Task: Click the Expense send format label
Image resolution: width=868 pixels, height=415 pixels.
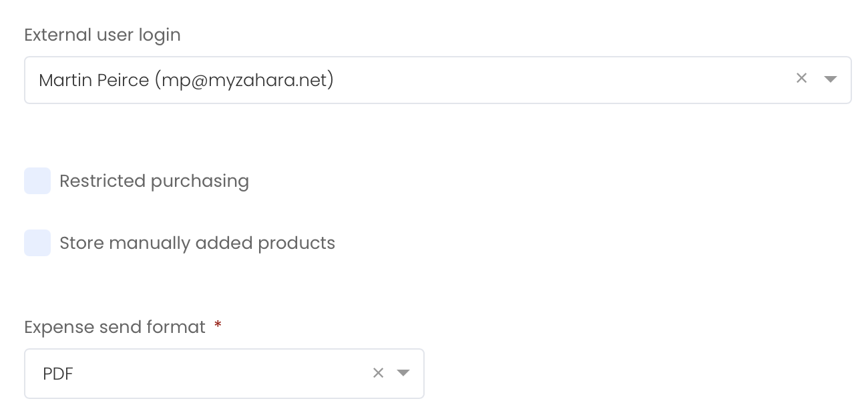Action: pos(114,326)
